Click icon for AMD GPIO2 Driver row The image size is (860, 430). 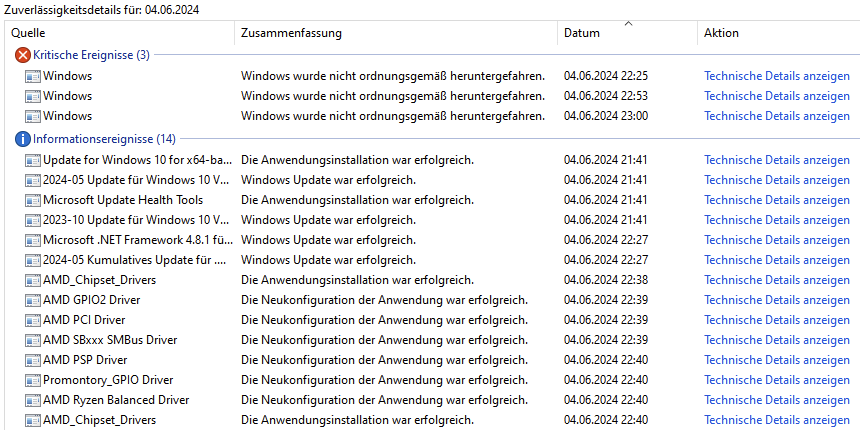coord(33,300)
